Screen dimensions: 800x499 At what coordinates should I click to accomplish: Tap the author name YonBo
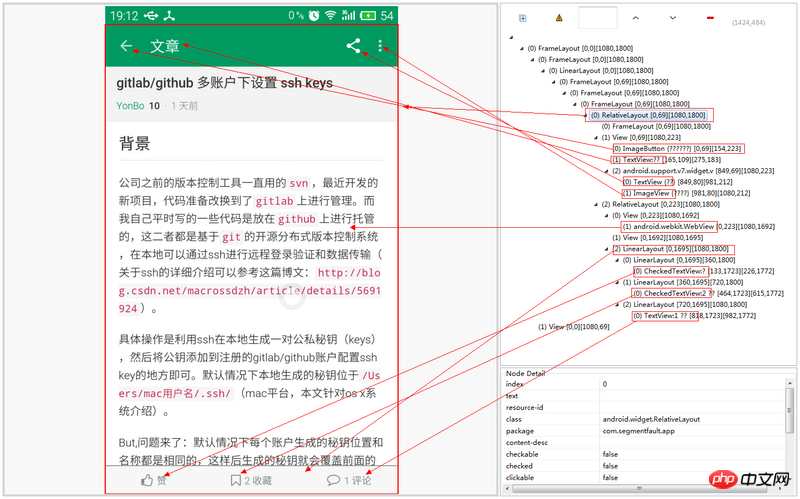tap(130, 106)
